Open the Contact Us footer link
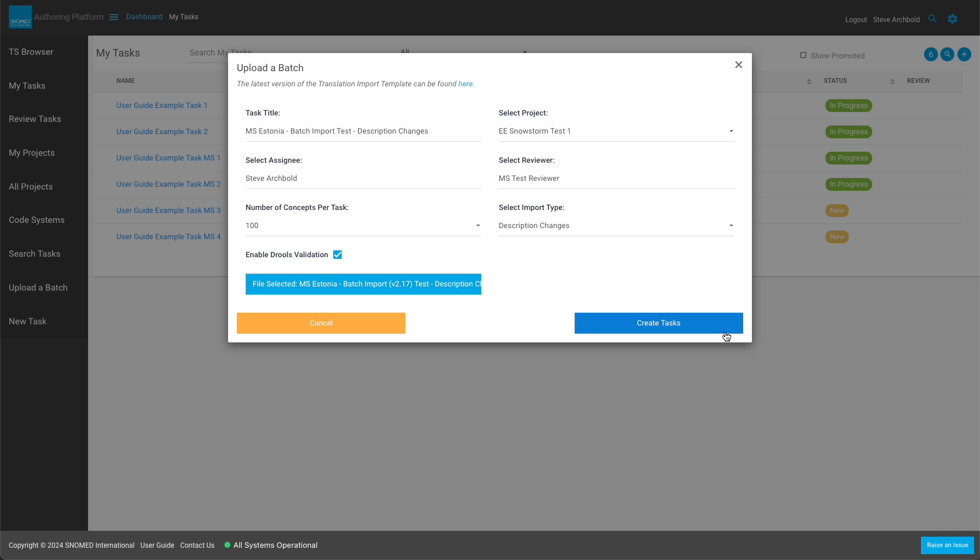The height and width of the screenshot is (560, 980). (x=197, y=545)
